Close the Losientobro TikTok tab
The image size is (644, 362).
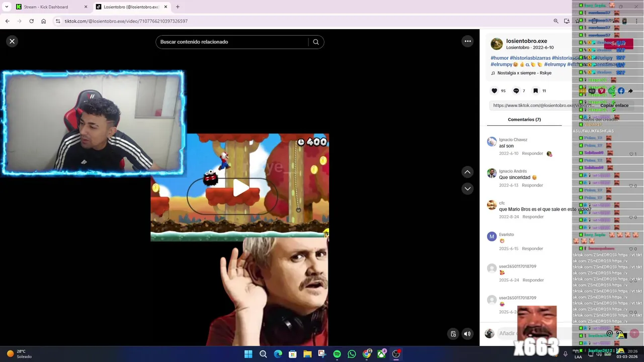pos(165,7)
